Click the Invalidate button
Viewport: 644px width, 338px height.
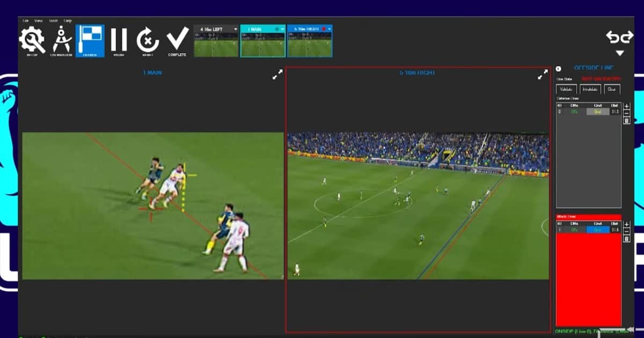(x=590, y=90)
